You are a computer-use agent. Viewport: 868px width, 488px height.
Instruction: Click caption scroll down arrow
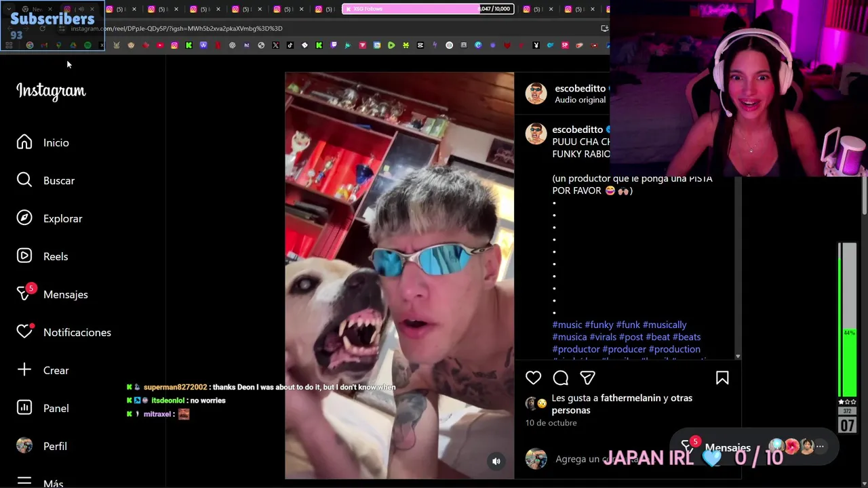pos(738,357)
